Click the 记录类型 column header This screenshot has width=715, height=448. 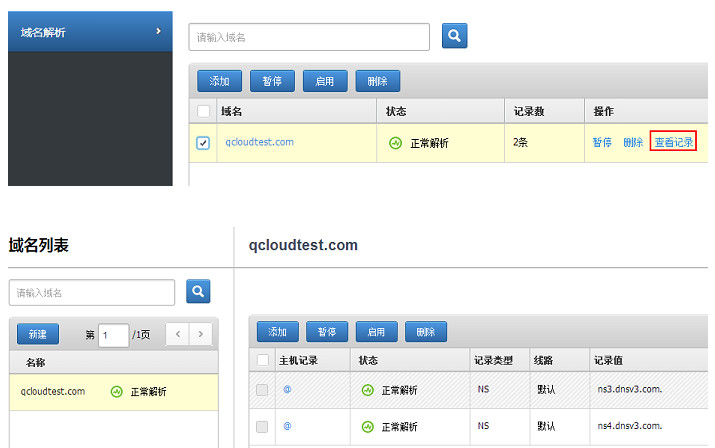(x=493, y=360)
